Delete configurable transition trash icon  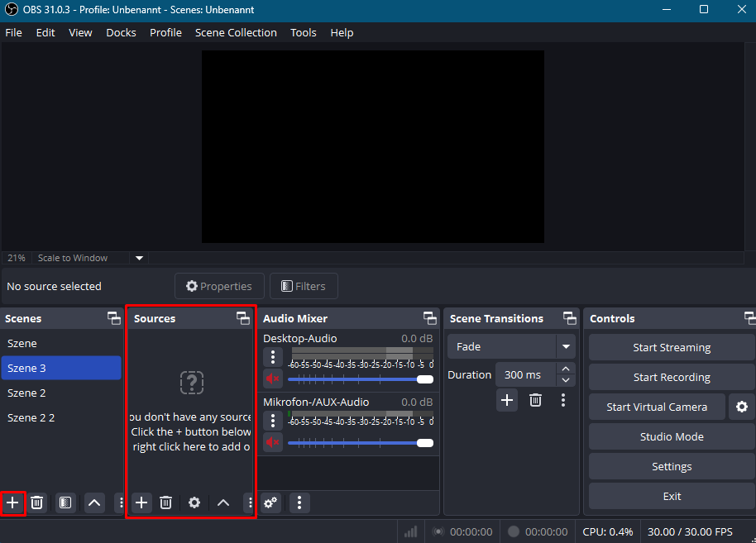click(535, 400)
